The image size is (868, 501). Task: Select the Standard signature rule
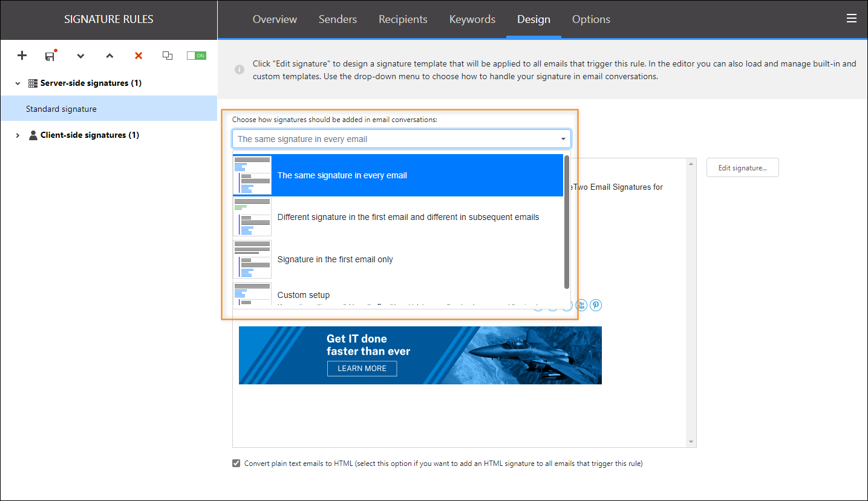pos(61,108)
